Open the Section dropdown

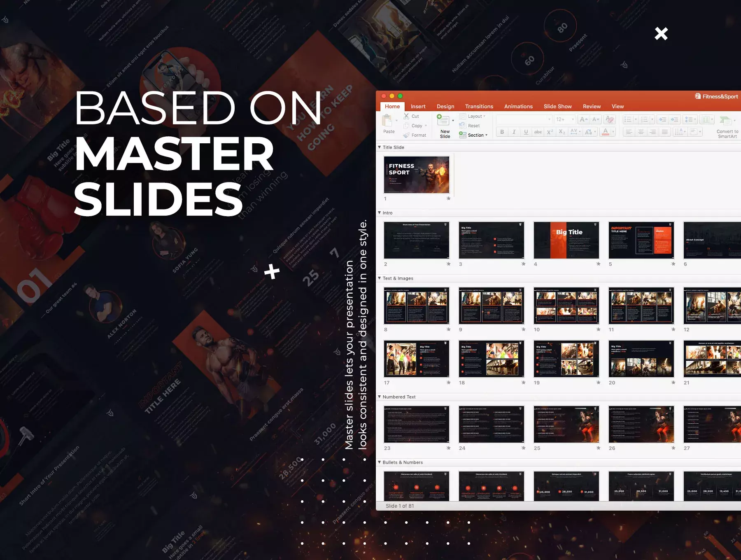(473, 135)
